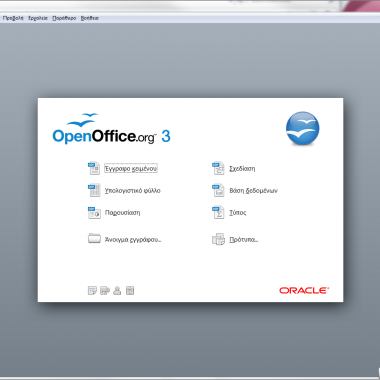The height and width of the screenshot is (380, 380).
Task: Open the templates dialog (Πρότυπα...)
Action: coord(235,239)
